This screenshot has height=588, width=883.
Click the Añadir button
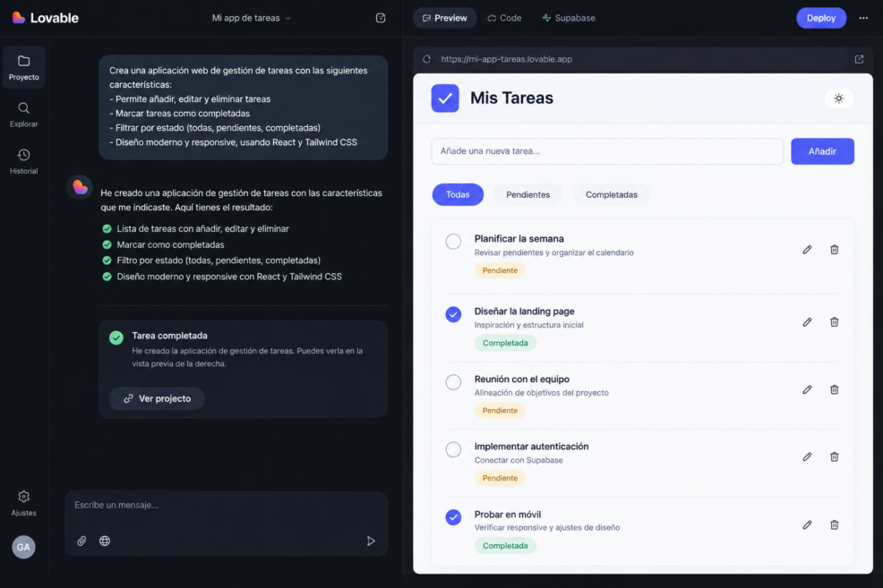click(x=822, y=151)
